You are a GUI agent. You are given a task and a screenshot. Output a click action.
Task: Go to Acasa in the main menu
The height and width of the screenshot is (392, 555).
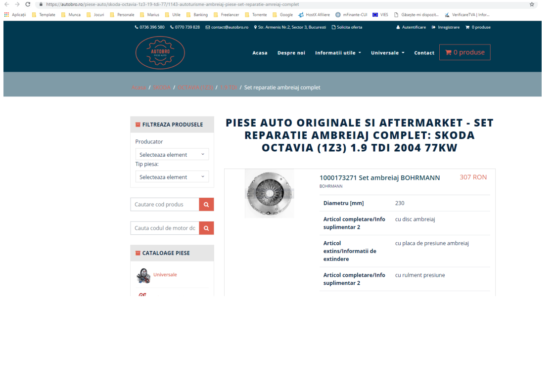(x=260, y=53)
